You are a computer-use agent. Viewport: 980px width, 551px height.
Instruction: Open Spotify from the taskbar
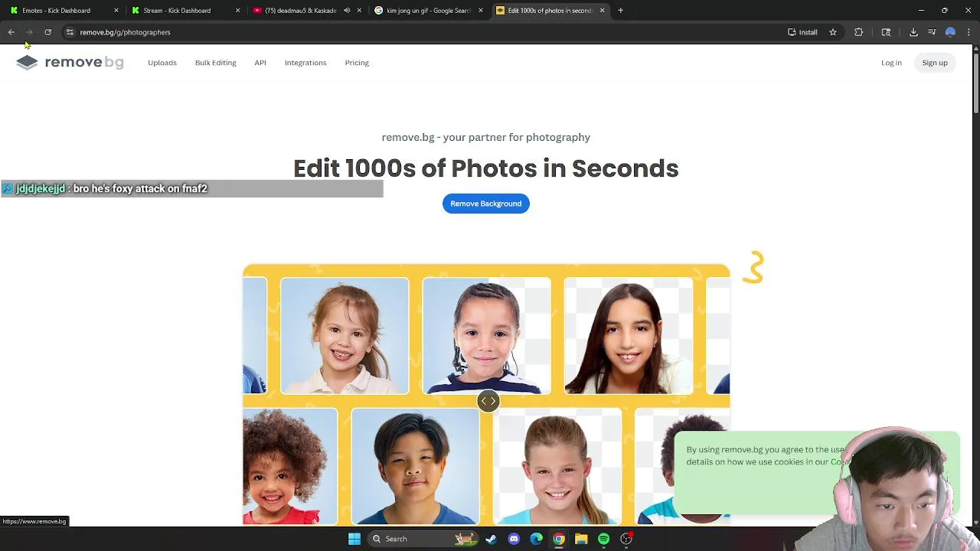coord(604,539)
